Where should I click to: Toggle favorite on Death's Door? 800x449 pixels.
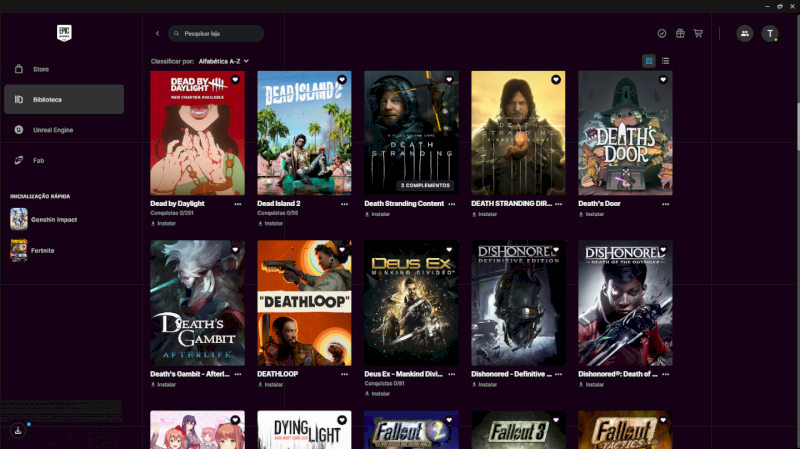pos(663,80)
